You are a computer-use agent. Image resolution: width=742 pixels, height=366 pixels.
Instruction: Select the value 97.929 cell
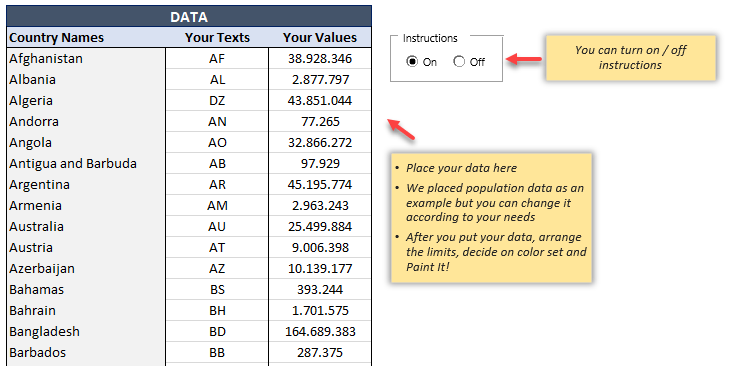tap(320, 163)
